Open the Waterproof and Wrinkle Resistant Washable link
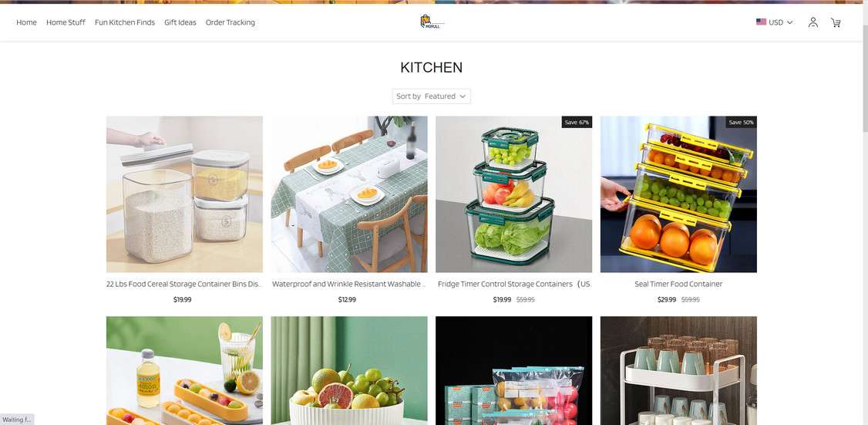 (x=348, y=284)
